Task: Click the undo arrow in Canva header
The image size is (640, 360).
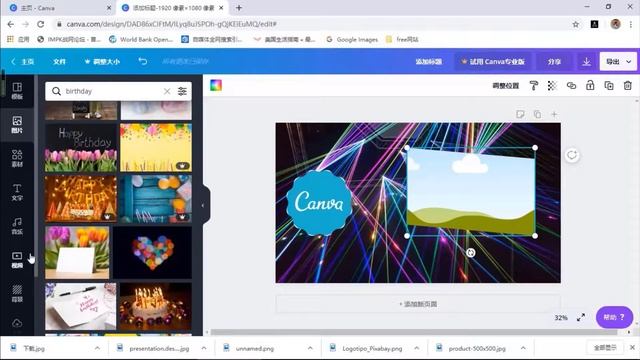Action: coord(142,61)
